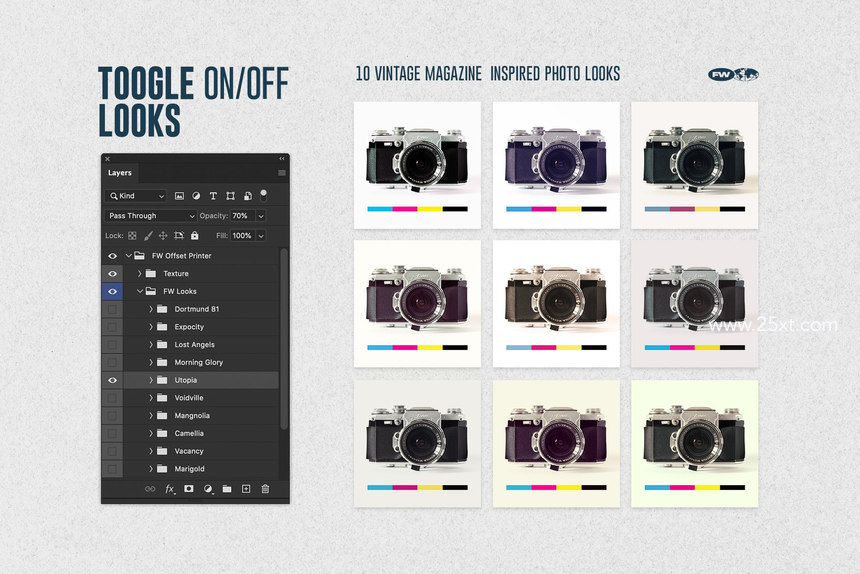Click the Layers panel vertical scrollbar

click(284, 339)
